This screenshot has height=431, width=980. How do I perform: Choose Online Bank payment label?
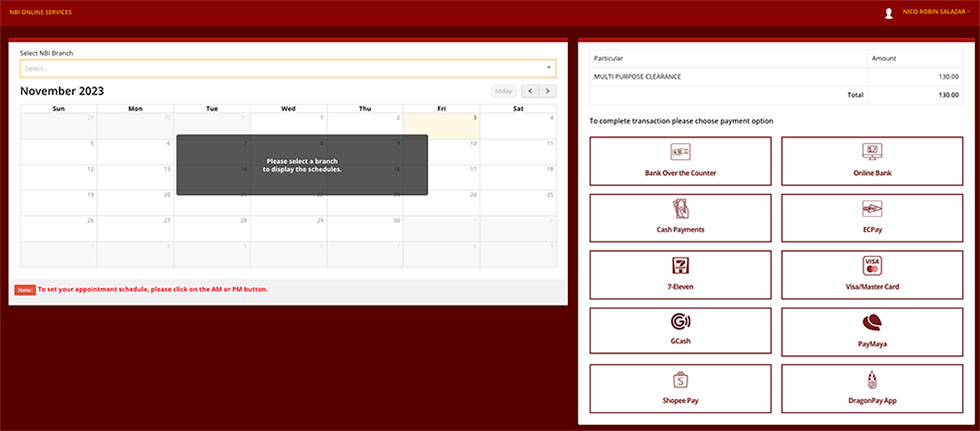click(872, 173)
